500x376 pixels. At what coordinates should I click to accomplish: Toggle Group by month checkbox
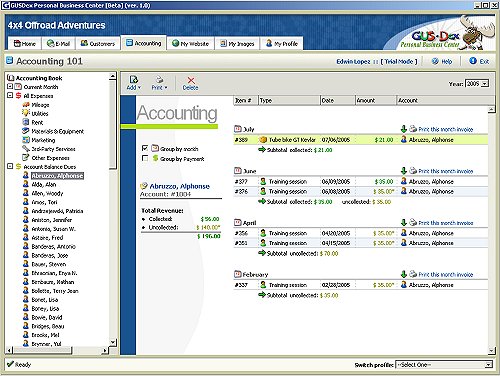pyautogui.click(x=145, y=148)
